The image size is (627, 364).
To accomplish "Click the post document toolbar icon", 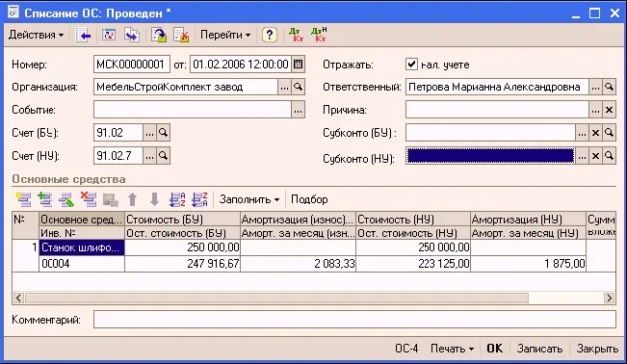I will tap(159, 35).
